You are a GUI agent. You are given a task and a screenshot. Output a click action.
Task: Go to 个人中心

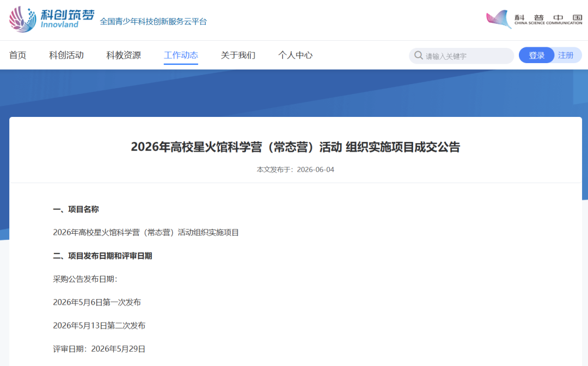(295, 55)
